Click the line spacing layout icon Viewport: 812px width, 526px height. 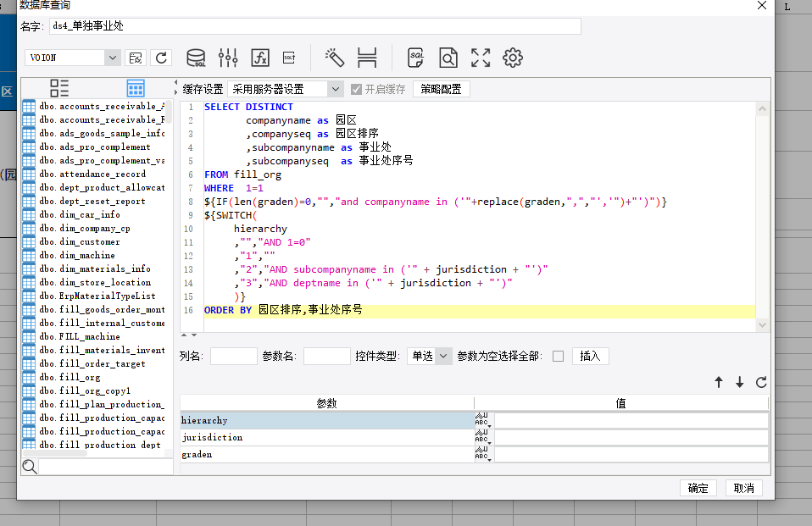pyautogui.click(x=367, y=58)
